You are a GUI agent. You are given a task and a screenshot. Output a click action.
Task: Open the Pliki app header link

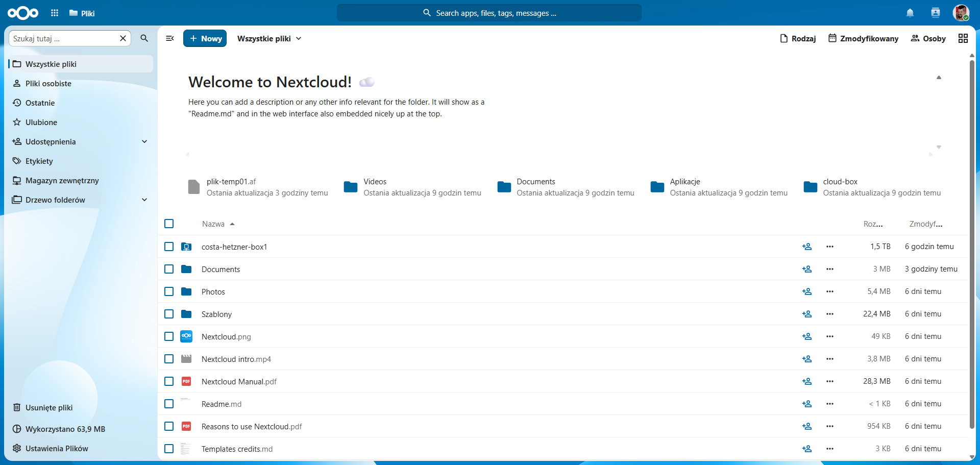coord(82,13)
